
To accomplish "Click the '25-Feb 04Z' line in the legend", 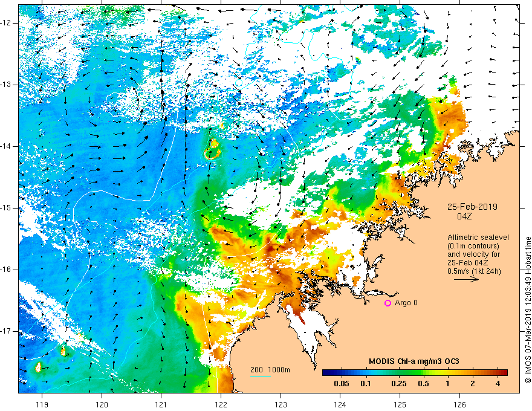I will tap(469, 263).
